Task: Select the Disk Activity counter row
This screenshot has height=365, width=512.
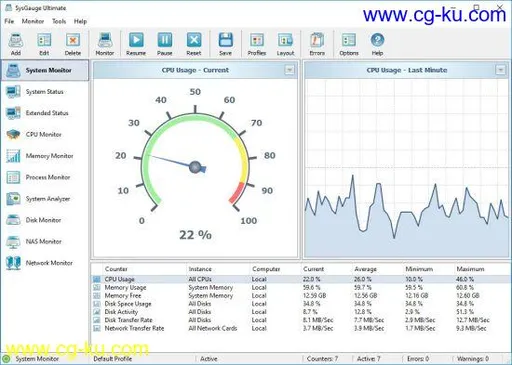Action: click(x=301, y=312)
